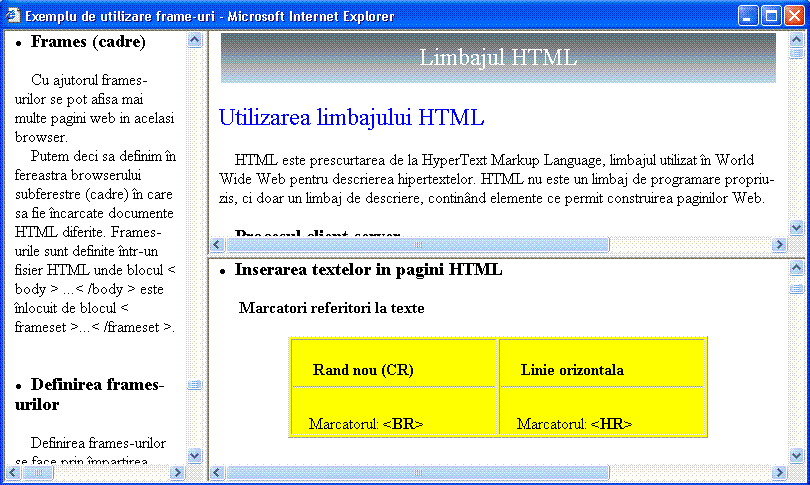Click the "Frames (cadre)" heading
The width and height of the screenshot is (810, 485).
pos(88,42)
